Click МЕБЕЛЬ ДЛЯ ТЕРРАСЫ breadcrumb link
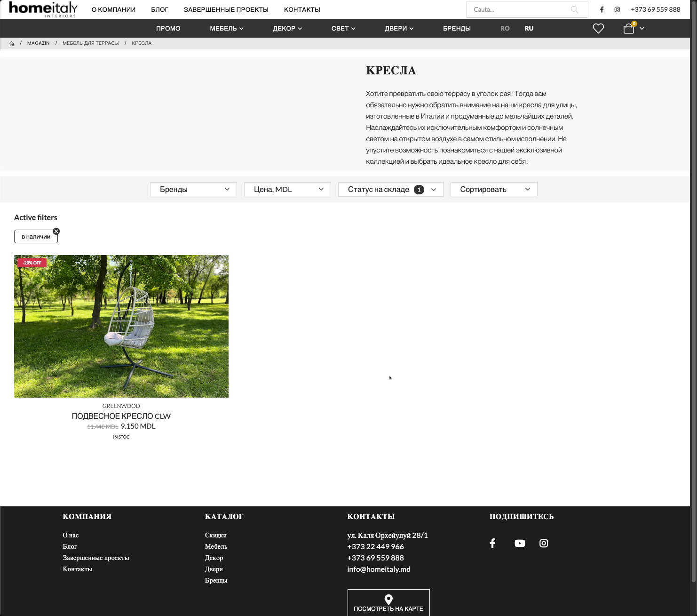697x616 pixels. [91, 43]
